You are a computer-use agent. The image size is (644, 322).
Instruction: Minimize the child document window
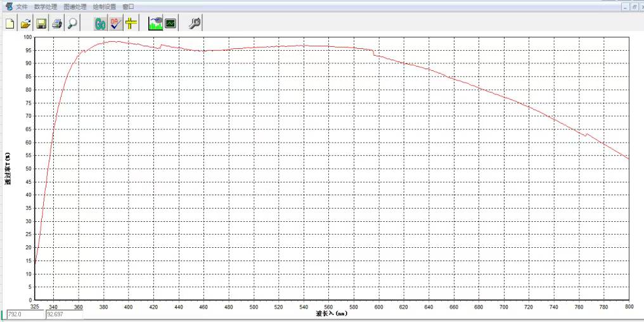[626, 7]
